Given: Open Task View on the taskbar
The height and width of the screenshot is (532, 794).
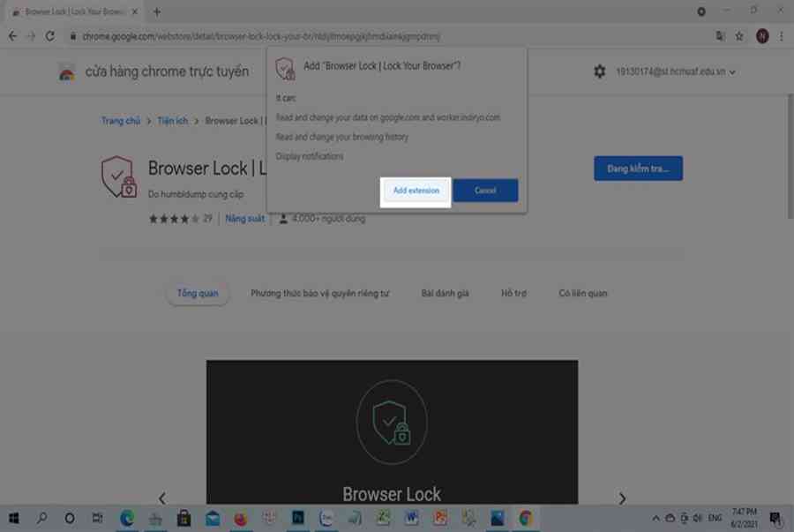Looking at the screenshot, I should [97, 518].
